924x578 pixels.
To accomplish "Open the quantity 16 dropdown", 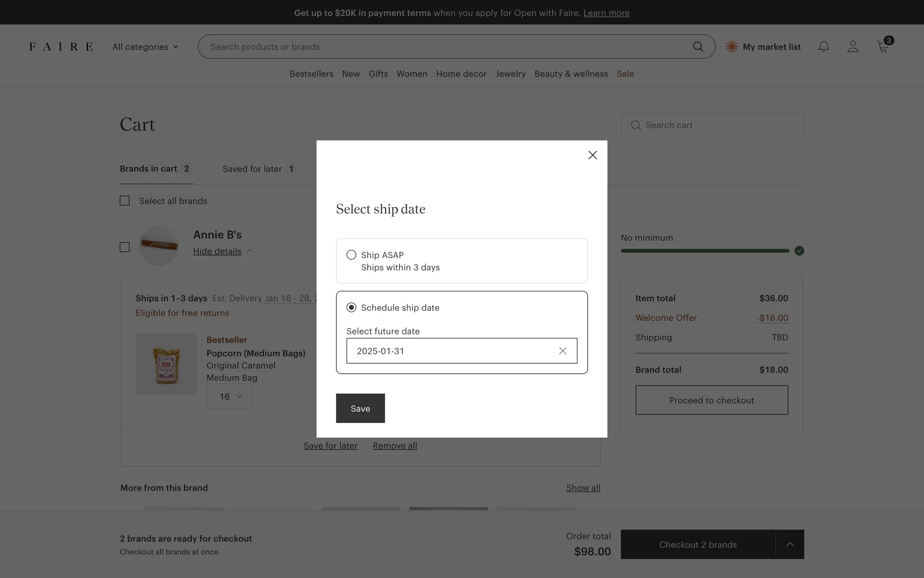I will [x=230, y=396].
